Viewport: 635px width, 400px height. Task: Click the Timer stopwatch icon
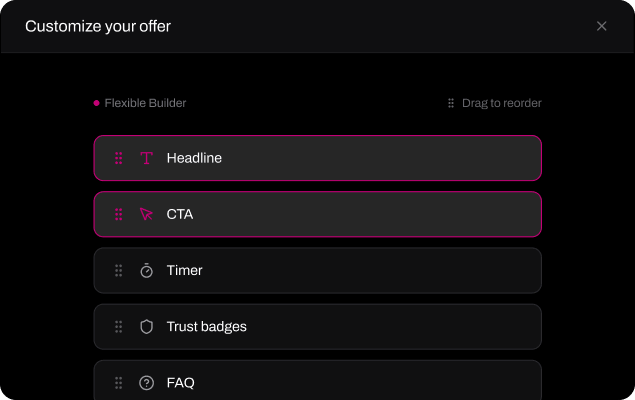click(x=147, y=270)
